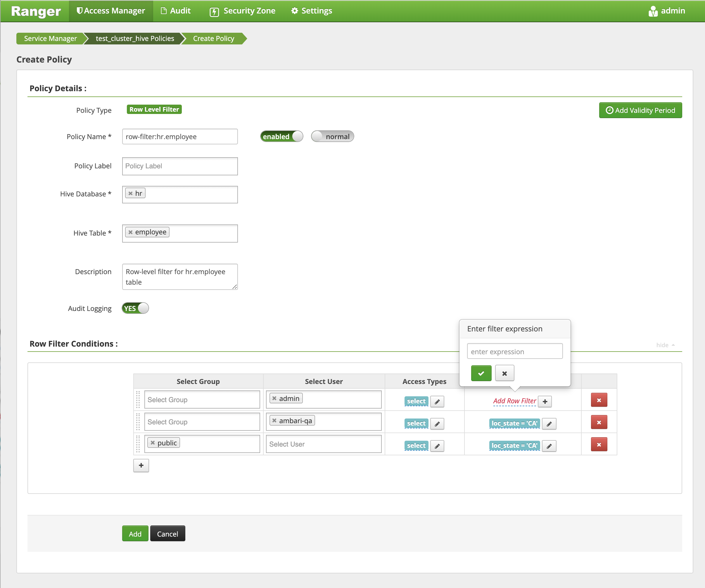
Task: Confirm filter expression with green checkmark
Action: [x=481, y=373]
